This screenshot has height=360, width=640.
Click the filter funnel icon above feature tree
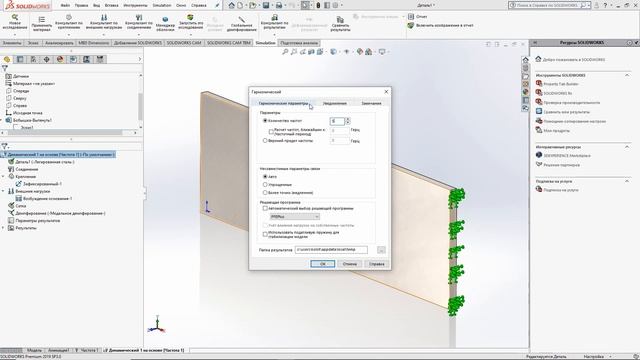pyautogui.click(x=4, y=69)
